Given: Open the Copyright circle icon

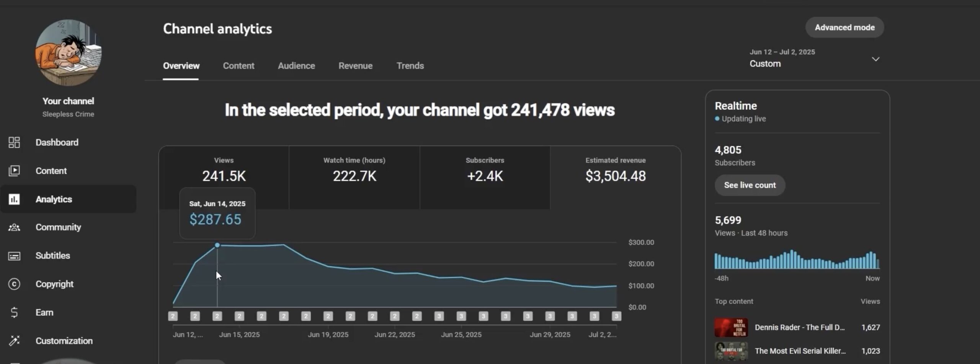Looking at the screenshot, I should pos(14,284).
